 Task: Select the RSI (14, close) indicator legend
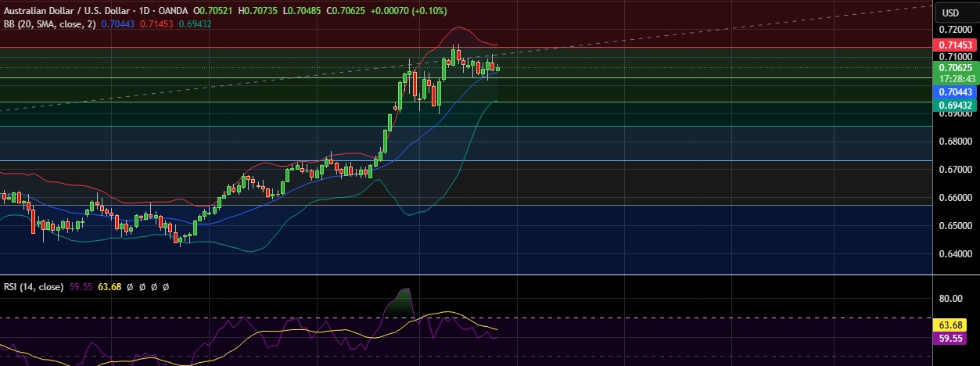tap(33, 287)
